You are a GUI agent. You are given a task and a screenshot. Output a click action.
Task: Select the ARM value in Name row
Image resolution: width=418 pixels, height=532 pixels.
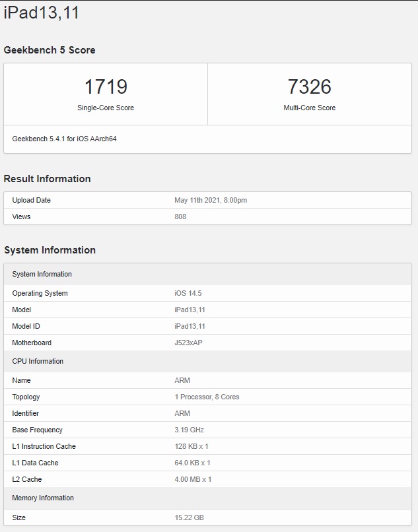[182, 380]
